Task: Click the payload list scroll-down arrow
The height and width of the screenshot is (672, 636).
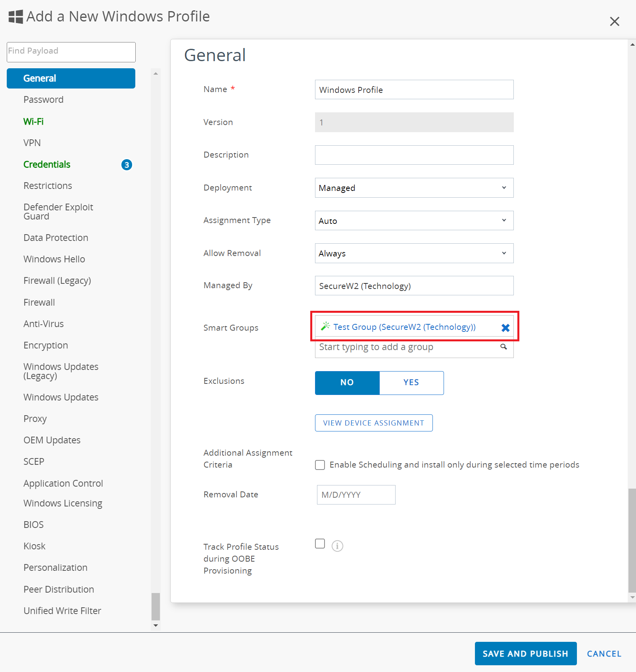Action: tap(156, 626)
